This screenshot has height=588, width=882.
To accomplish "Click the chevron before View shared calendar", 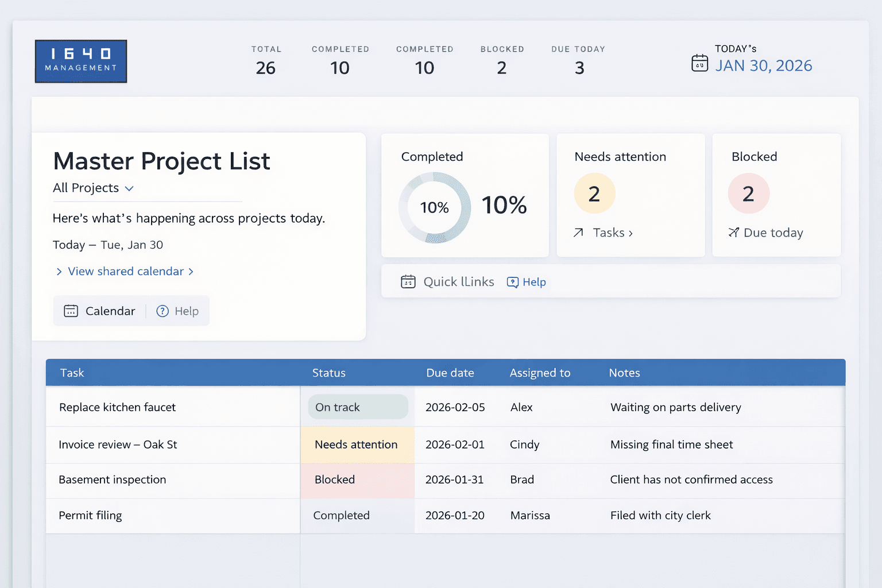I will click(59, 272).
